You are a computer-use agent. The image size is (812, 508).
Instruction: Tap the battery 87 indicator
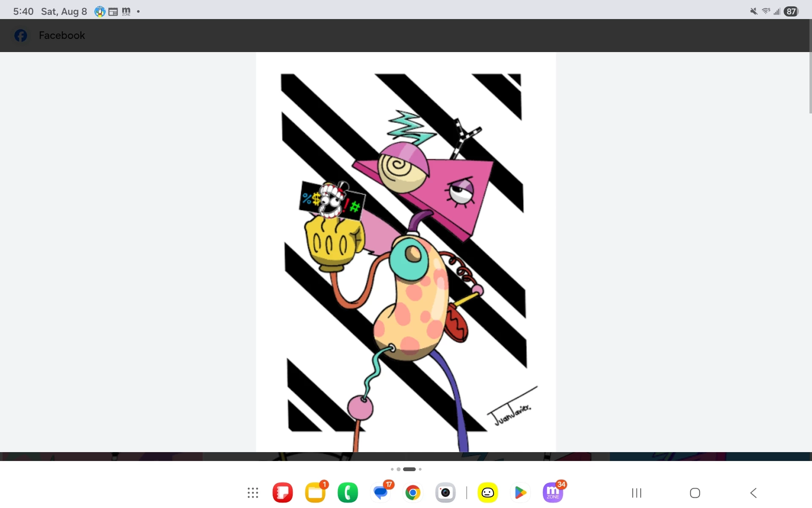click(x=791, y=11)
